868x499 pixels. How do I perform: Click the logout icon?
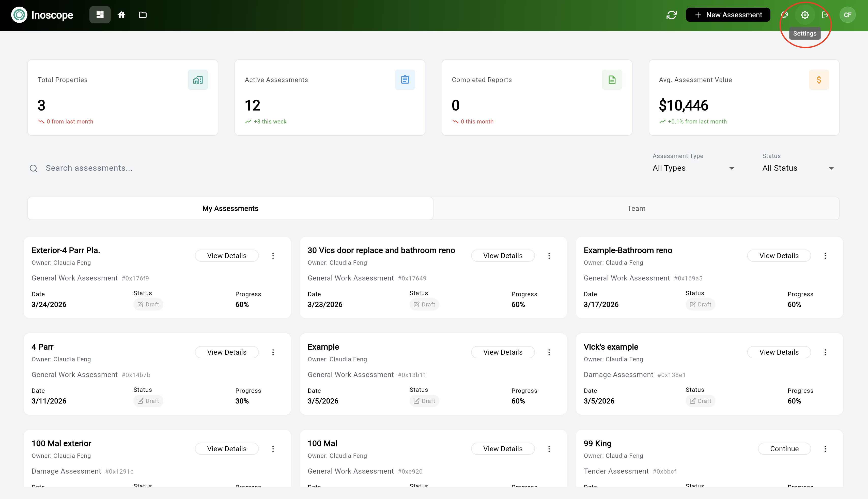coord(825,15)
